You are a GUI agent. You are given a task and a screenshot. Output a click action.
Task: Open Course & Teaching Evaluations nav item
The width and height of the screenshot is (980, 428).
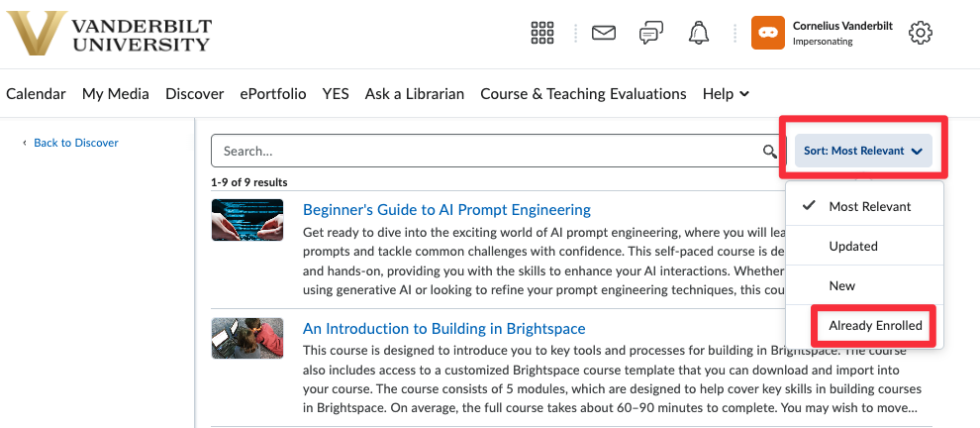coord(583,94)
